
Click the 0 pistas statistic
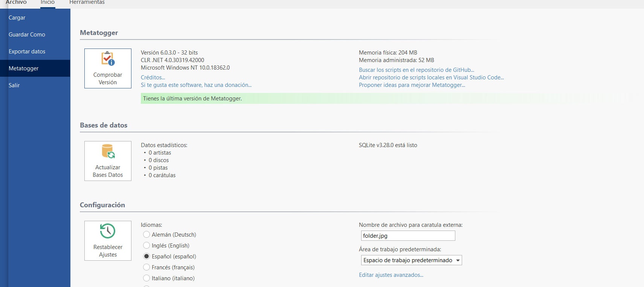158,168
